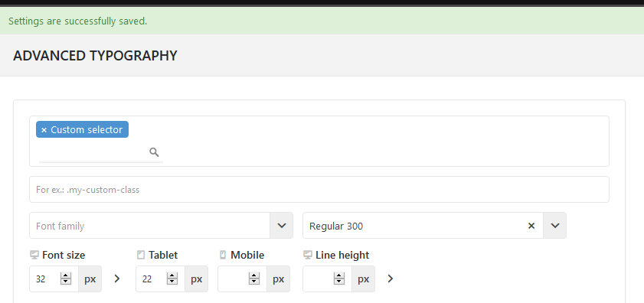
Task: Clear the Regular 300 font weight
Action: [531, 226]
